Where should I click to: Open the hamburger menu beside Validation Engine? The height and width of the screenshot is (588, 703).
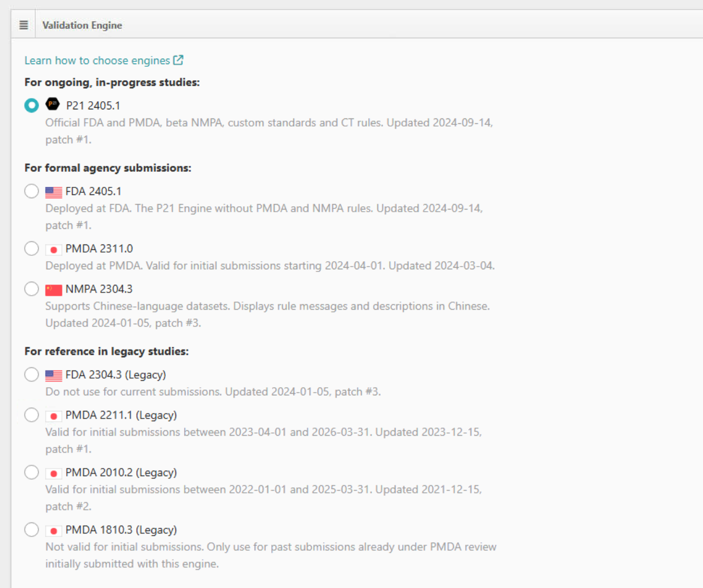pos(24,25)
